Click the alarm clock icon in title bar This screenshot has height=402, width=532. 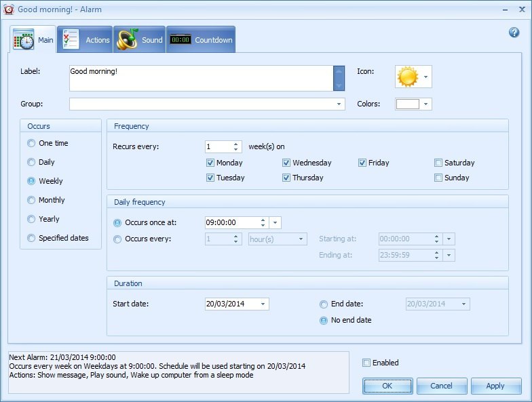(8, 9)
